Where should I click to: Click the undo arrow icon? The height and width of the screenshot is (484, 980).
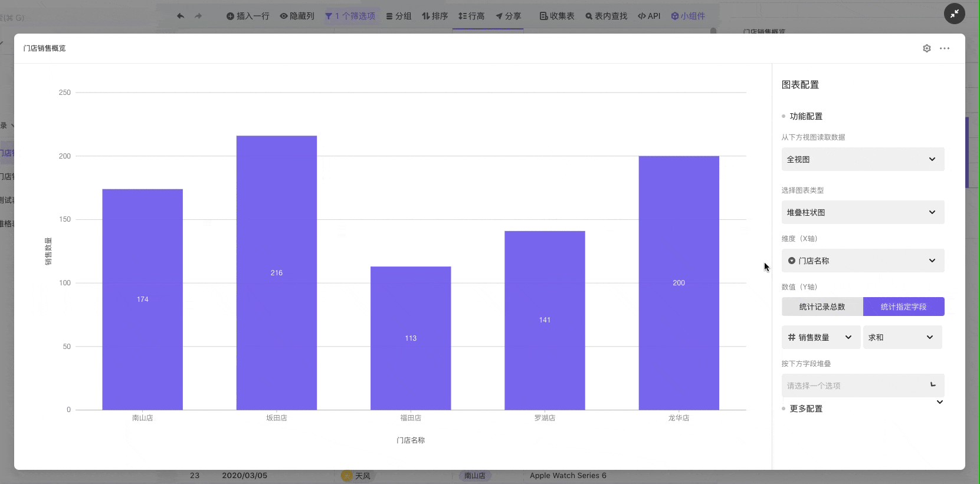point(181,16)
